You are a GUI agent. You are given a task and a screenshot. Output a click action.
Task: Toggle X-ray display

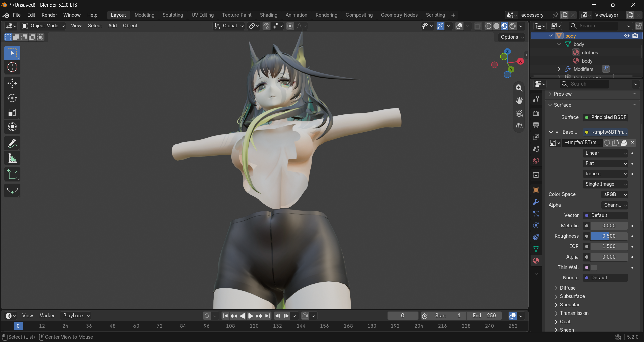(478, 26)
